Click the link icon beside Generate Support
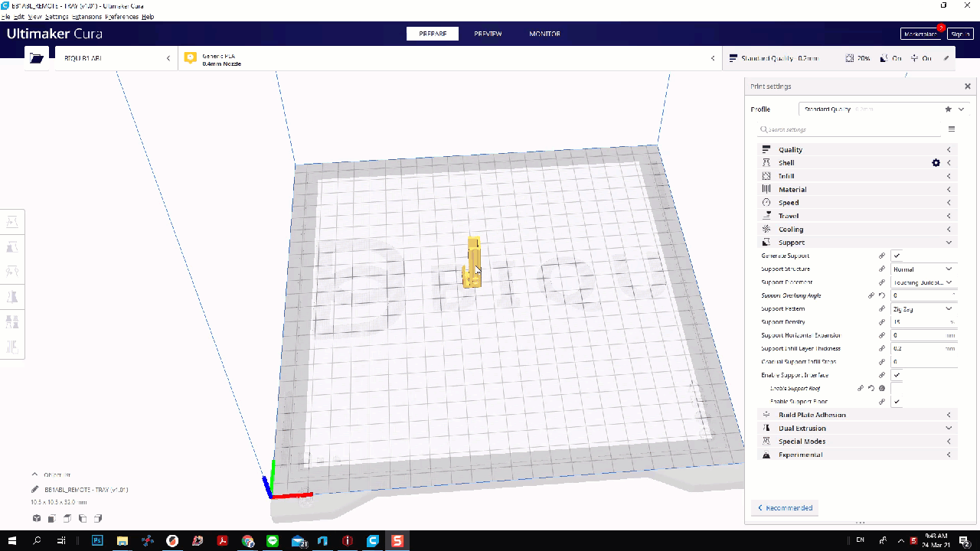This screenshot has height=551, width=980. coord(882,256)
